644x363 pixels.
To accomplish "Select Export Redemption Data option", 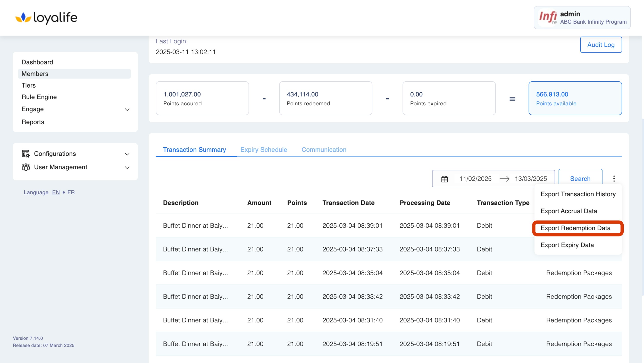I will [575, 228].
